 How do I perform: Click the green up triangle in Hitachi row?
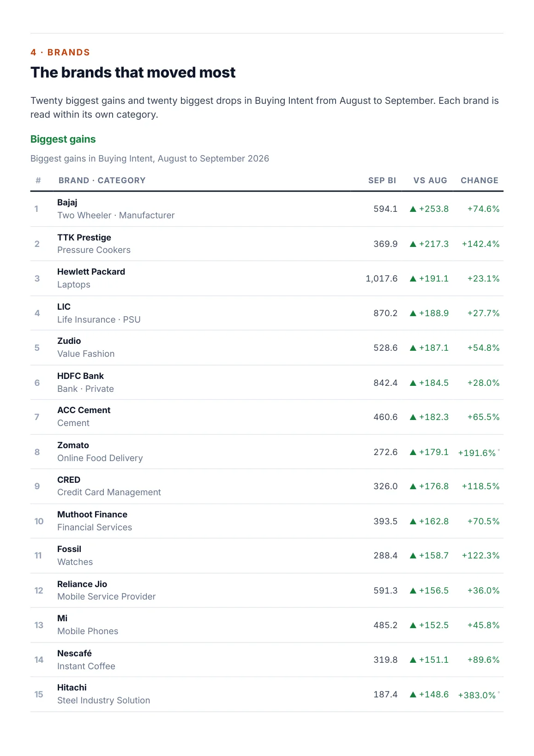[x=413, y=695]
